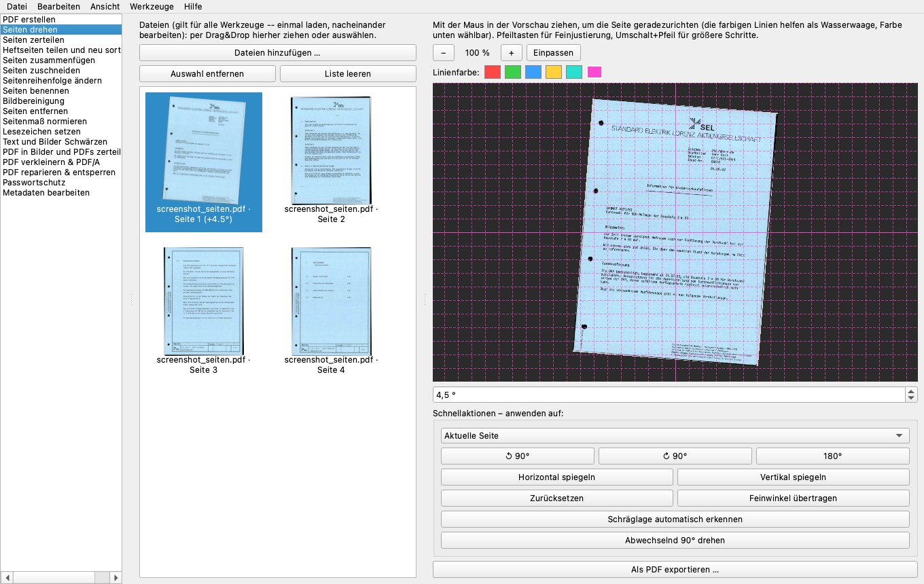Zoom out with the minus button

(444, 53)
